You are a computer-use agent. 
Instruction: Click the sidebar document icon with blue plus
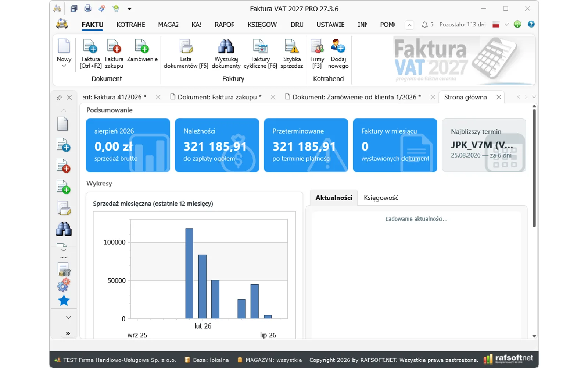pos(63,145)
